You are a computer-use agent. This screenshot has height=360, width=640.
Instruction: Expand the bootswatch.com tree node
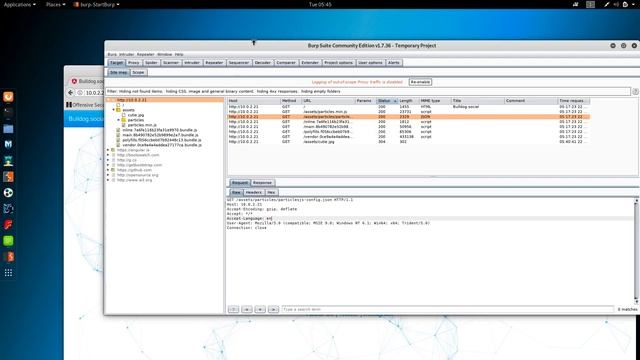(x=108, y=155)
